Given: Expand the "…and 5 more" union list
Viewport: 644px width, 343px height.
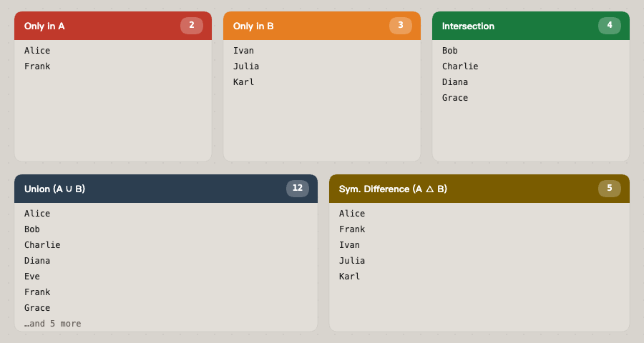Looking at the screenshot, I should 53,324.
